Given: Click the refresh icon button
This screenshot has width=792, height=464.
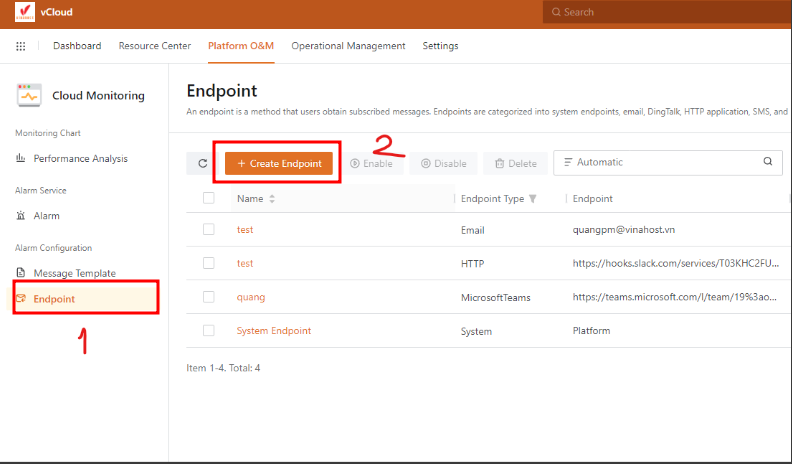Looking at the screenshot, I should [202, 163].
